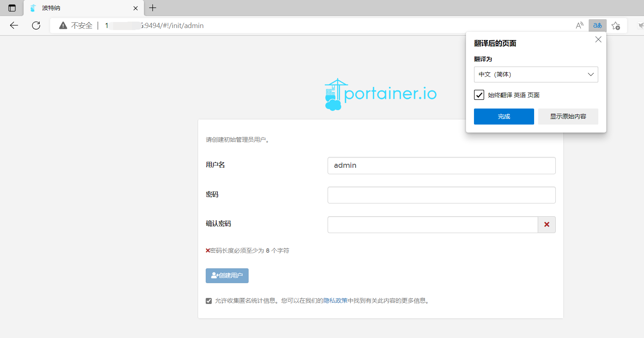Click the translate icon in address bar
The image size is (644, 338).
(x=597, y=26)
